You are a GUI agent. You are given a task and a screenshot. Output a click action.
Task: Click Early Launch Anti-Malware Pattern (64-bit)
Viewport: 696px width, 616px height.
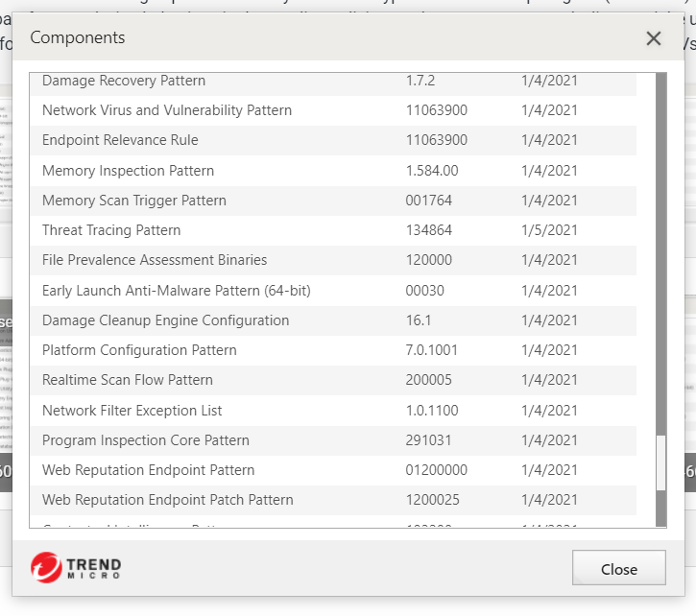pyautogui.click(x=177, y=290)
